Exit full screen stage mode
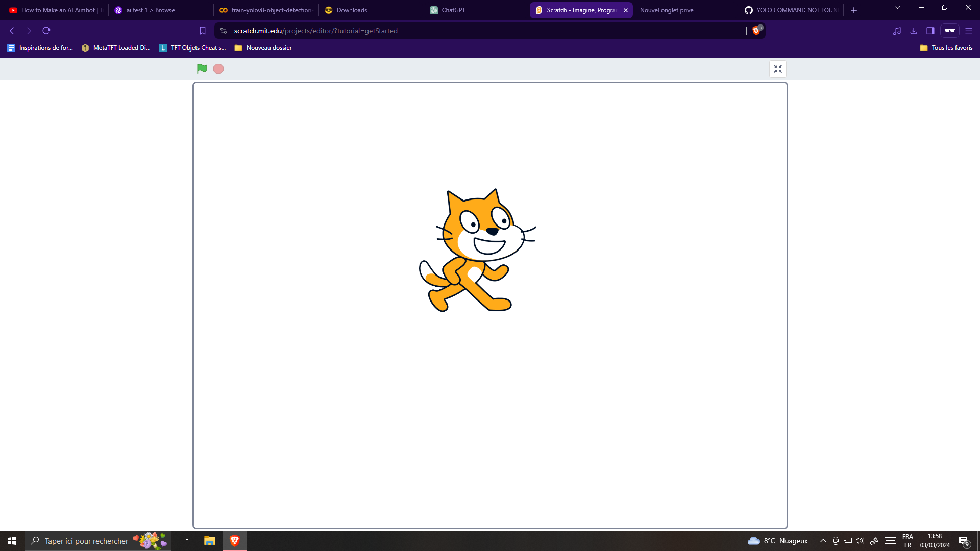The image size is (980, 551). pyautogui.click(x=777, y=69)
